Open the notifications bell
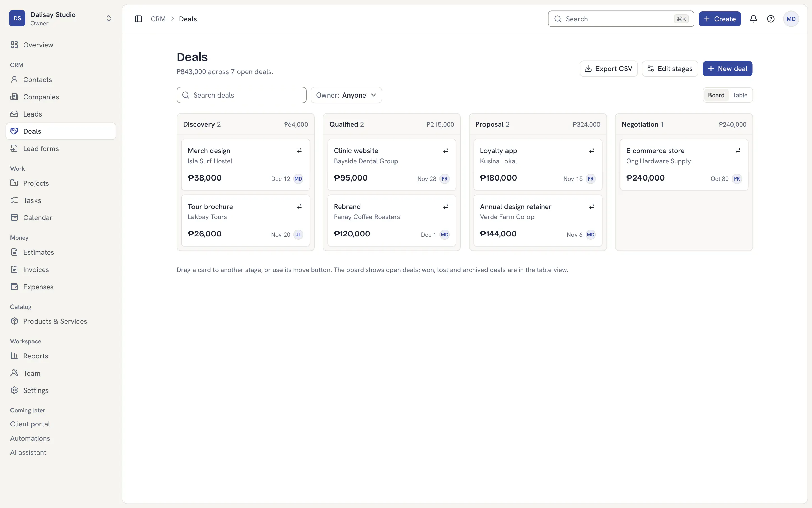This screenshot has width=812, height=508. pyautogui.click(x=753, y=19)
